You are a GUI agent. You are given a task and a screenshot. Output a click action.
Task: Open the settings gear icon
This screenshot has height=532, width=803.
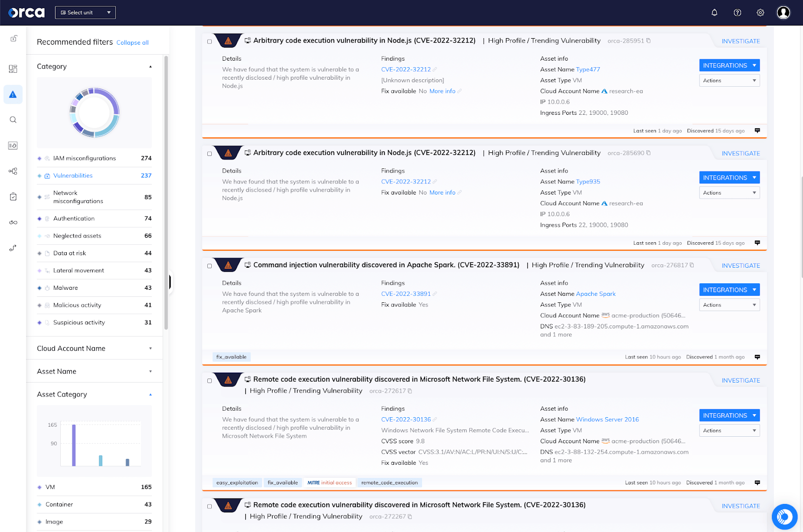click(760, 13)
